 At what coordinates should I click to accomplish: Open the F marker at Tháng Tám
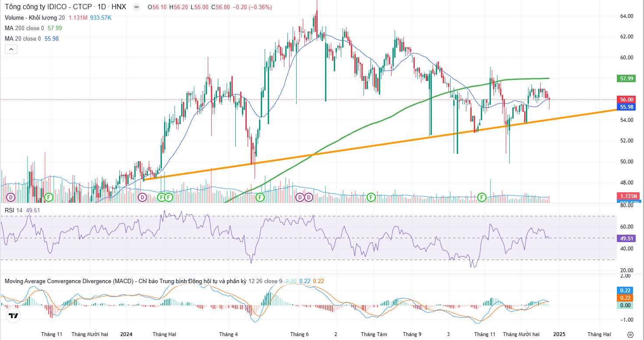(x=371, y=197)
